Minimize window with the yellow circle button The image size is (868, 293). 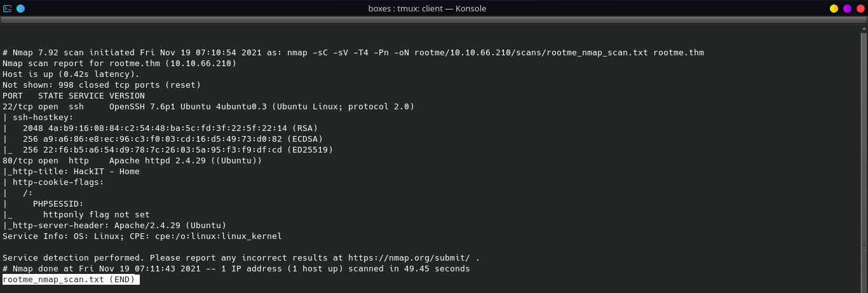tap(834, 8)
